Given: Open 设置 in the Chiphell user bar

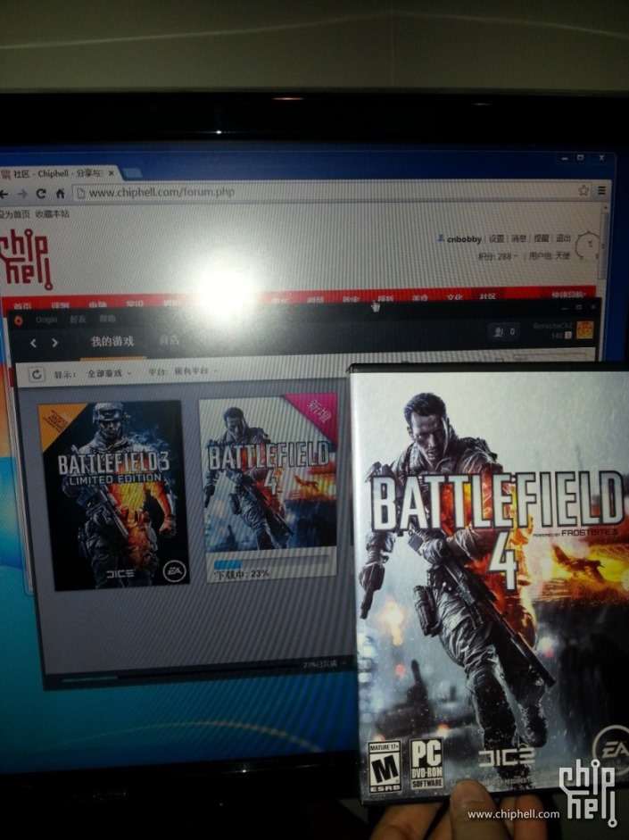Looking at the screenshot, I should point(496,239).
